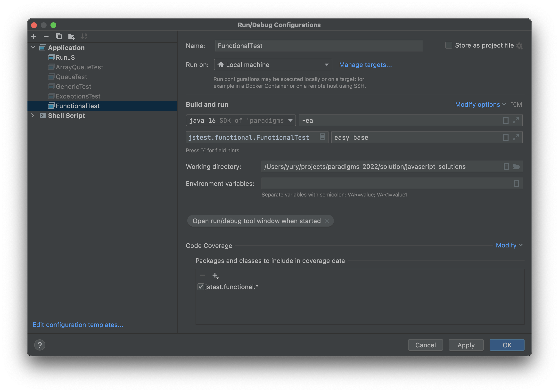559x392 pixels.
Task: Edit environment variables via the list icon
Action: tap(516, 184)
